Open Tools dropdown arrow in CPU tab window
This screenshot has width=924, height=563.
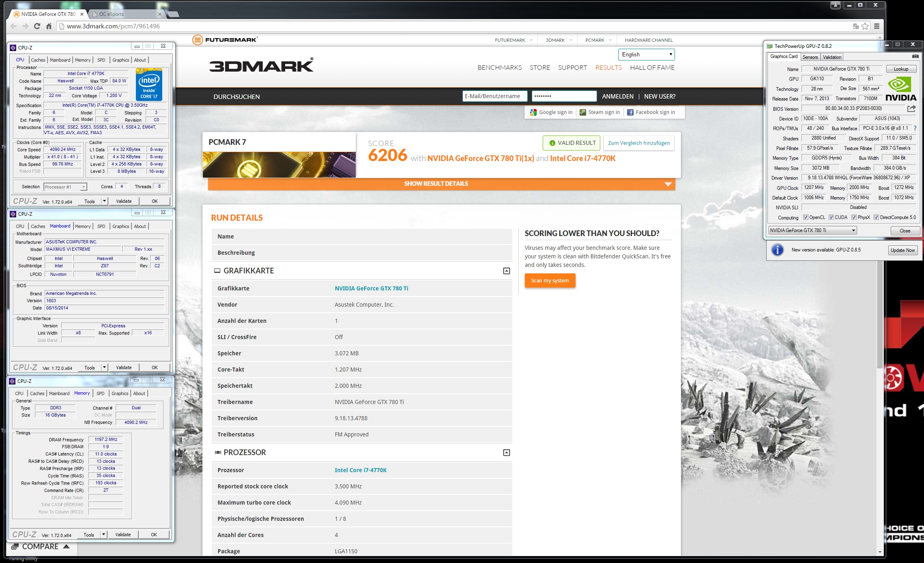[x=104, y=201]
